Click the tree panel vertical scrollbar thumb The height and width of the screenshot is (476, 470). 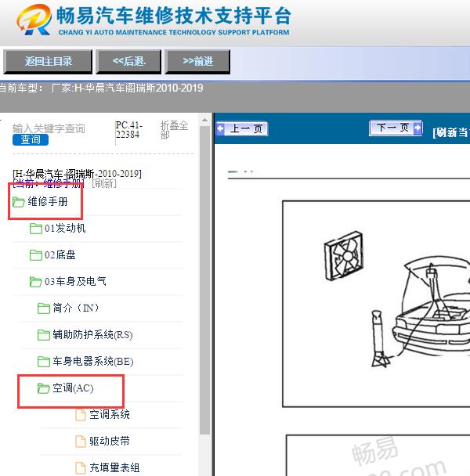pos(205,280)
